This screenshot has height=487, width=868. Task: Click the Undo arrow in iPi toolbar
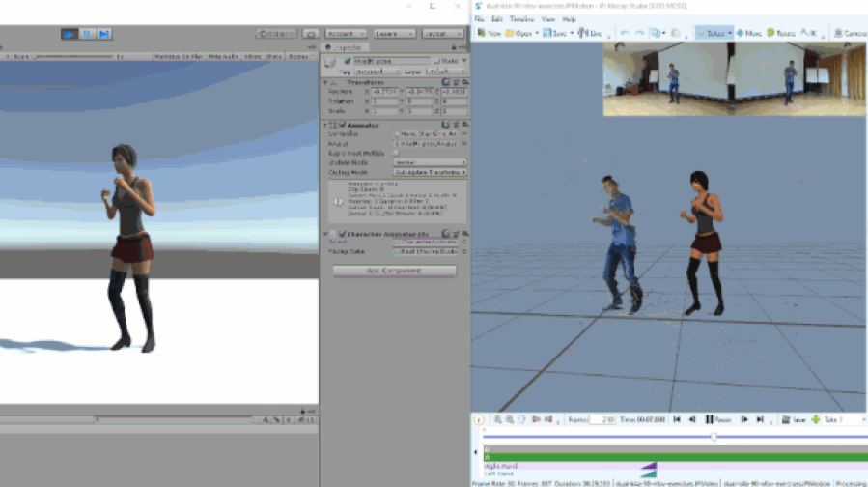pyautogui.click(x=626, y=33)
